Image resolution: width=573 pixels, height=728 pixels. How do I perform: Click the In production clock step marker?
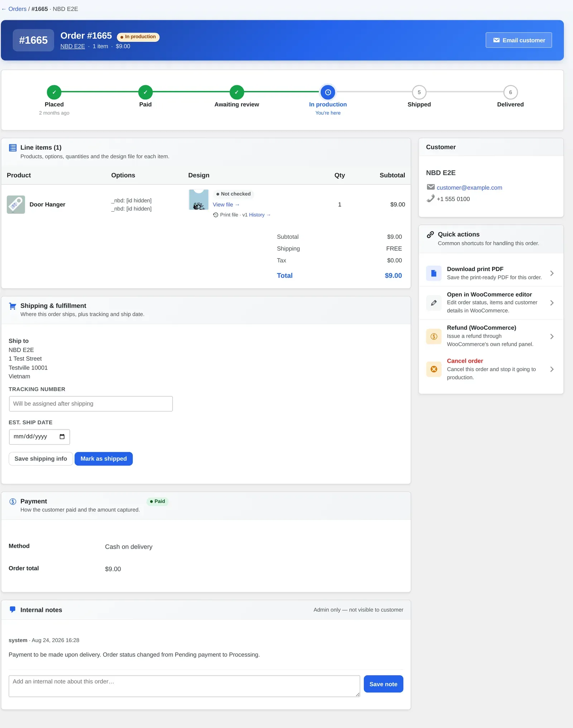328,92
